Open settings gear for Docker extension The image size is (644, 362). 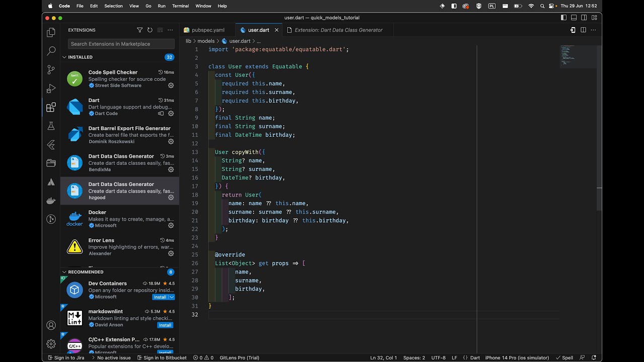tap(171, 226)
